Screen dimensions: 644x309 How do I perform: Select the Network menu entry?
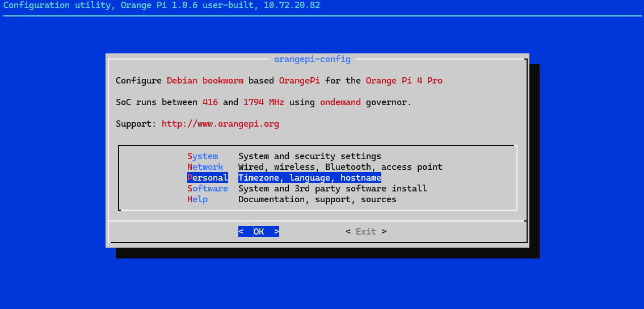(205, 167)
